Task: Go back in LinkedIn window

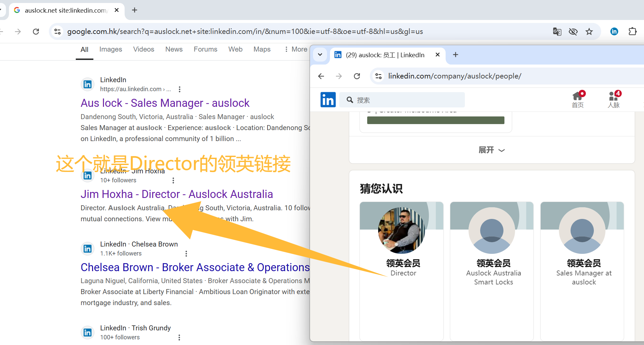Action: point(321,76)
